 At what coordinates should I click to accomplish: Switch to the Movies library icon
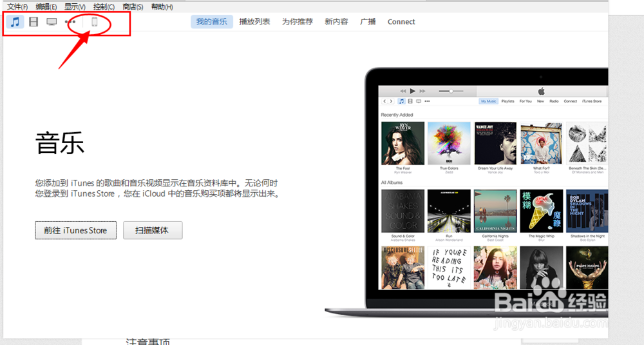(33, 22)
